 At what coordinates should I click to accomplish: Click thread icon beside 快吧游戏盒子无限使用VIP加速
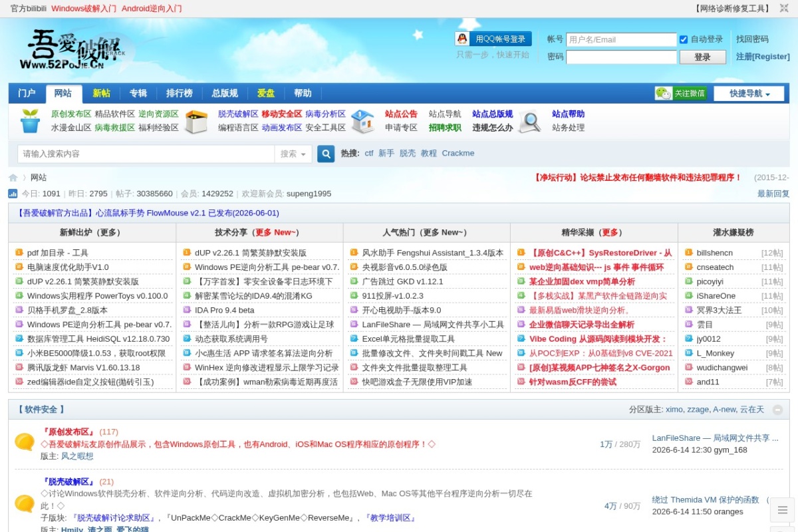[x=354, y=382]
